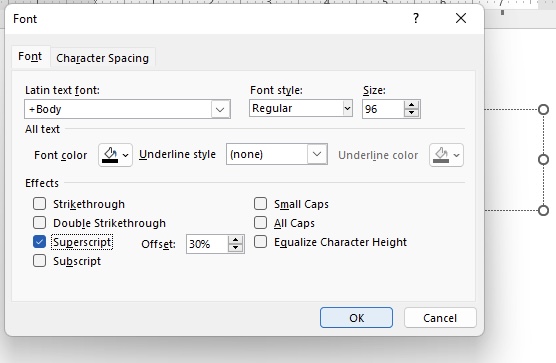Increase font size with up arrow
The width and height of the screenshot is (556, 363).
(x=411, y=105)
